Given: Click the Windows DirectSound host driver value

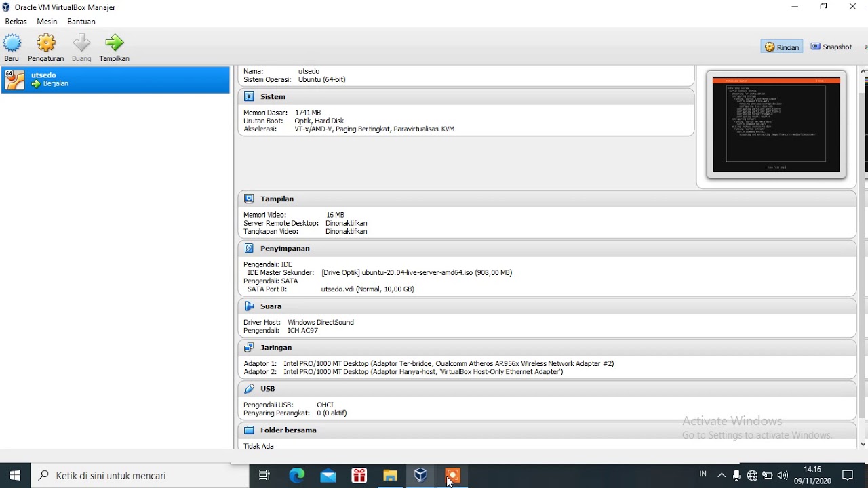Looking at the screenshot, I should (321, 323).
